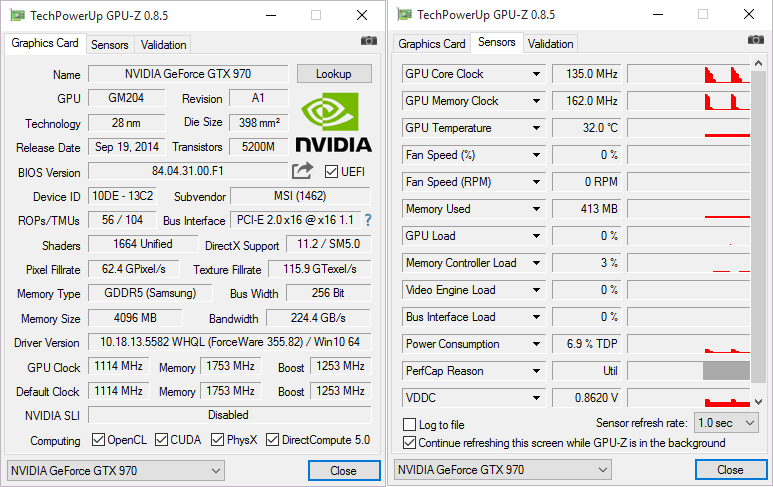Click the Name field NVIDIA GeForce GTX 970
Screen dimensions: 773x487
(x=188, y=74)
